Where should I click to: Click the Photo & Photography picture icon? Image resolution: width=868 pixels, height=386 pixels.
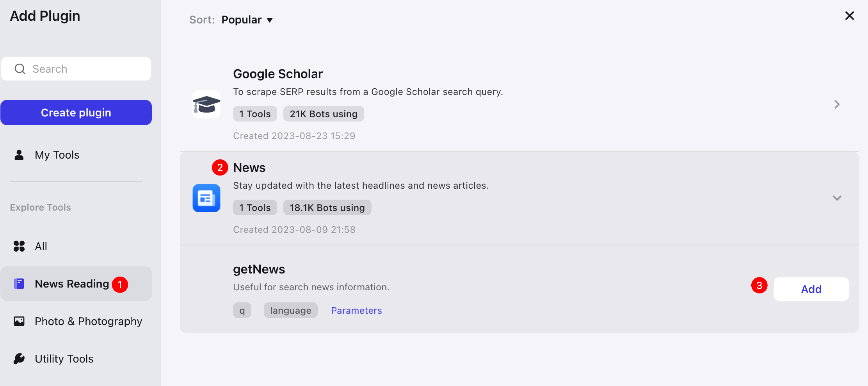point(19,321)
